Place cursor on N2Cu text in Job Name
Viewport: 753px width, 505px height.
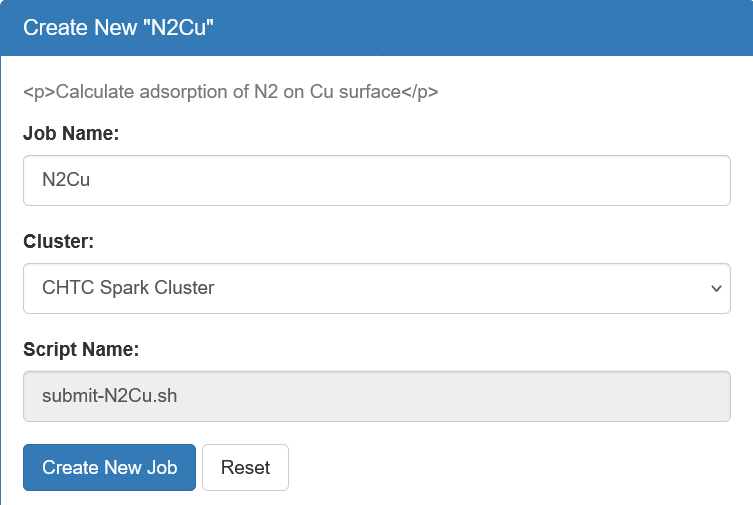(x=67, y=180)
